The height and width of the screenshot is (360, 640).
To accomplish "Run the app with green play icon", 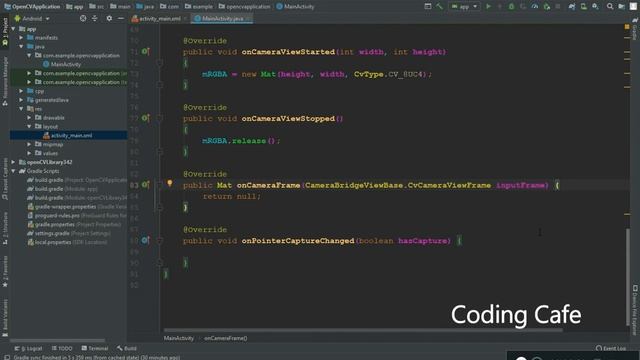I will point(488,7).
